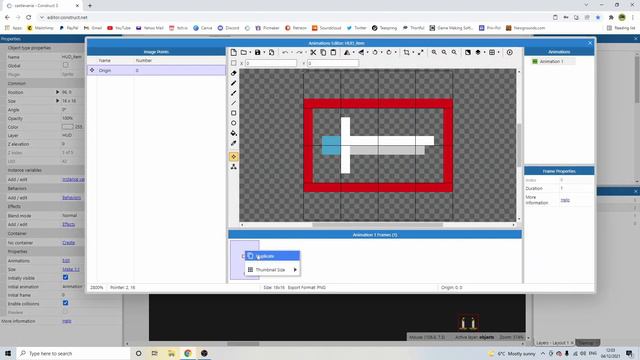640x360 pixels.
Task: Uncheck the Initially visible checkbox
Action: coord(66,278)
